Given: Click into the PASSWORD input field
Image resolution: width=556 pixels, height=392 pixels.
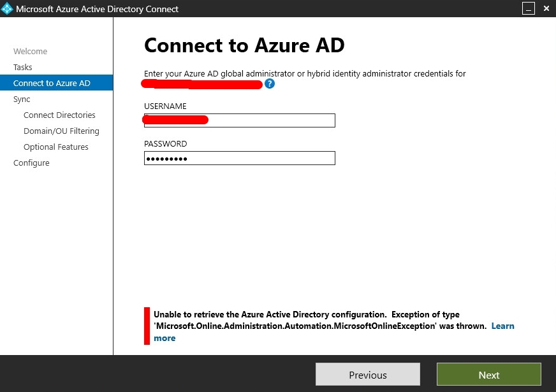Looking at the screenshot, I should click(x=239, y=158).
